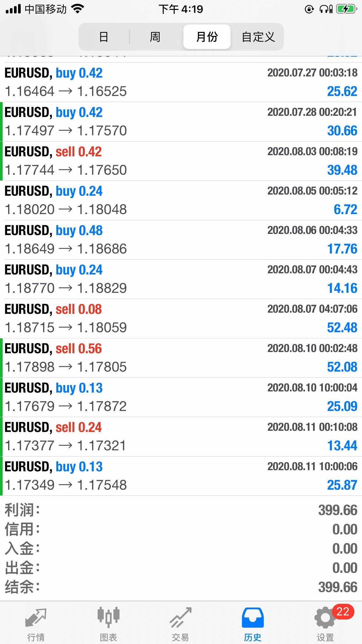Select the 自定义 custom period

258,37
